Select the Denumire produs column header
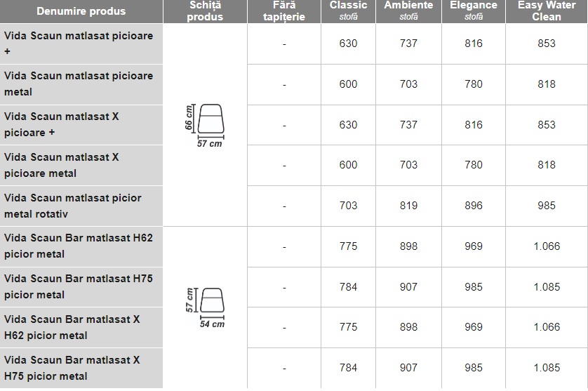This screenshot has width=588, height=391. [81, 11]
